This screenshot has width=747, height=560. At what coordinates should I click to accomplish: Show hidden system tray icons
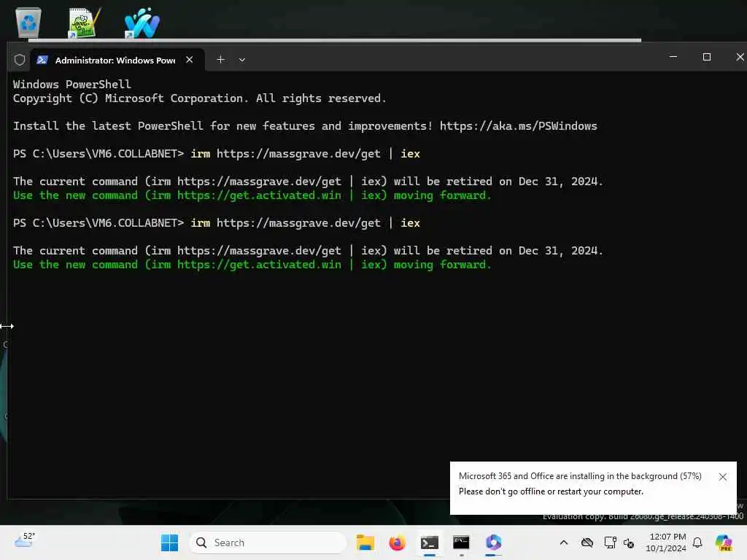pyautogui.click(x=564, y=542)
